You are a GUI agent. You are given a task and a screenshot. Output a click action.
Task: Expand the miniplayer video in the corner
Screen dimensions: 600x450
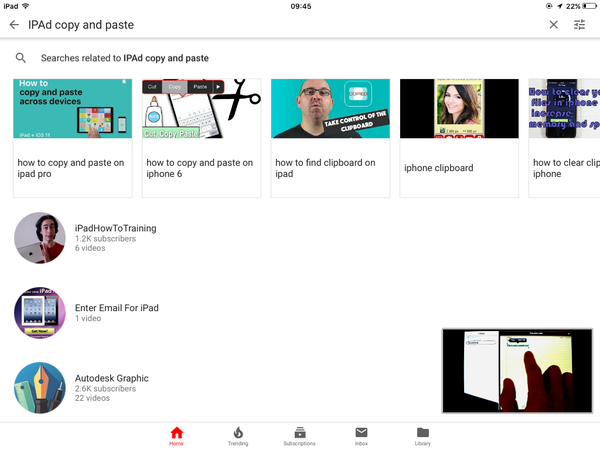pyautogui.click(x=517, y=370)
